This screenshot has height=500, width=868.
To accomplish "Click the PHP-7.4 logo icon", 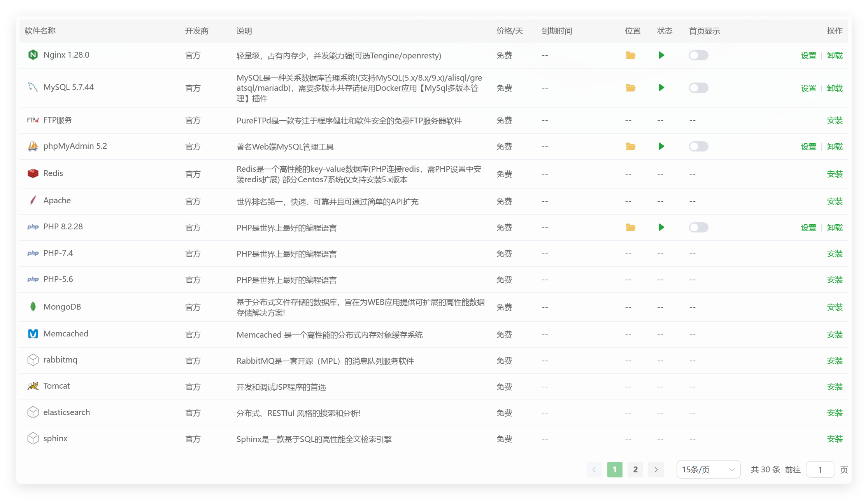I will tap(33, 253).
